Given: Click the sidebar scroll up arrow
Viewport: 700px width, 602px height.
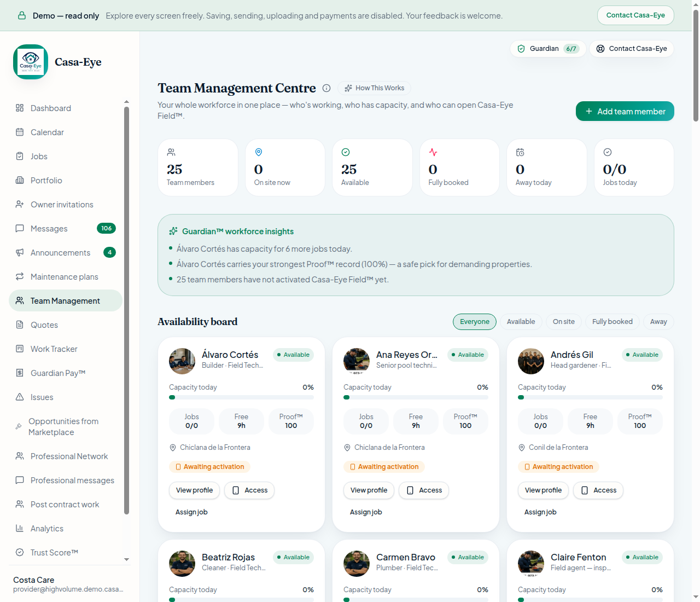Looking at the screenshot, I should 126,102.
